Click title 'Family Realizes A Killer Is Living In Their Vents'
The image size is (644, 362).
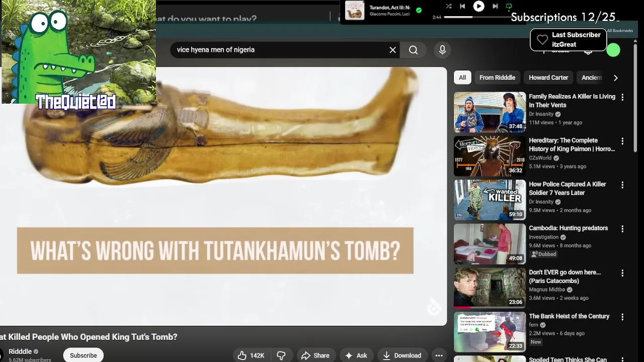[x=572, y=101]
